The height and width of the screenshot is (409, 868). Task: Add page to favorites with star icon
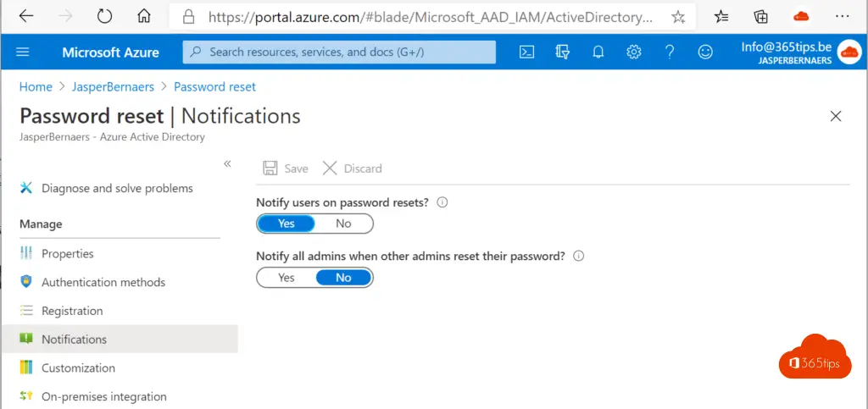click(x=678, y=17)
